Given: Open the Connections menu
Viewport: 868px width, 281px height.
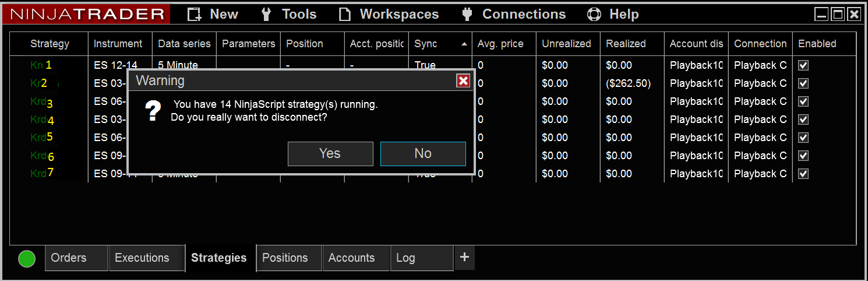Looking at the screenshot, I should coord(524,15).
